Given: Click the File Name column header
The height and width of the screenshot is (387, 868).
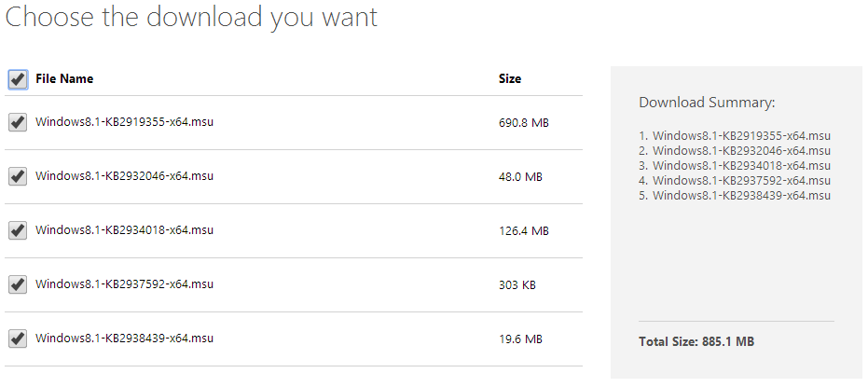Looking at the screenshot, I should (x=64, y=79).
